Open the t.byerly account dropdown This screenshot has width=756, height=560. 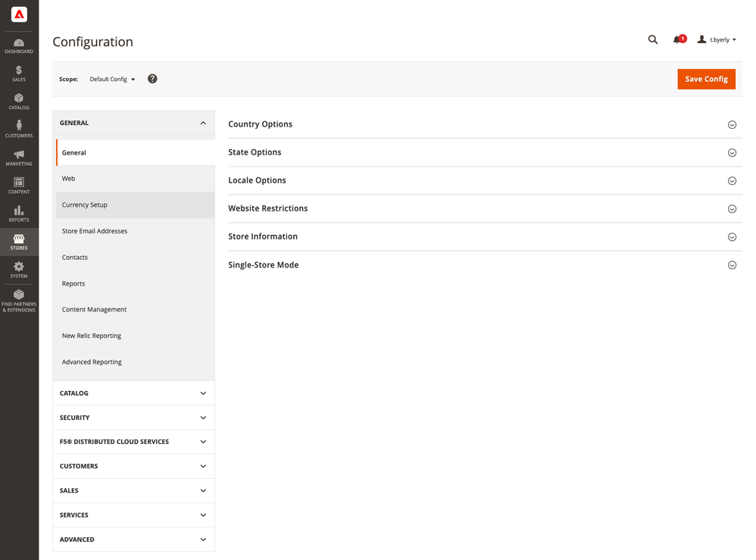717,39
